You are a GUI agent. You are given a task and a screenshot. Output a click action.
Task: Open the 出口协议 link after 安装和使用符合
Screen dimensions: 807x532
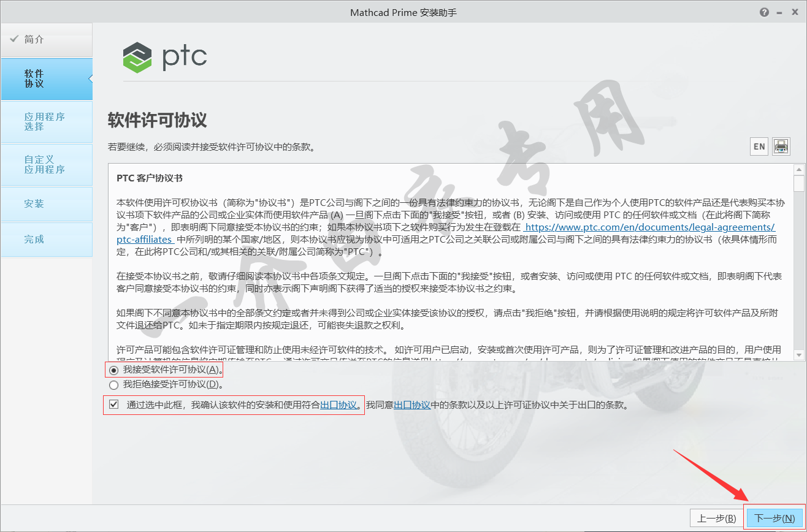[x=338, y=405]
